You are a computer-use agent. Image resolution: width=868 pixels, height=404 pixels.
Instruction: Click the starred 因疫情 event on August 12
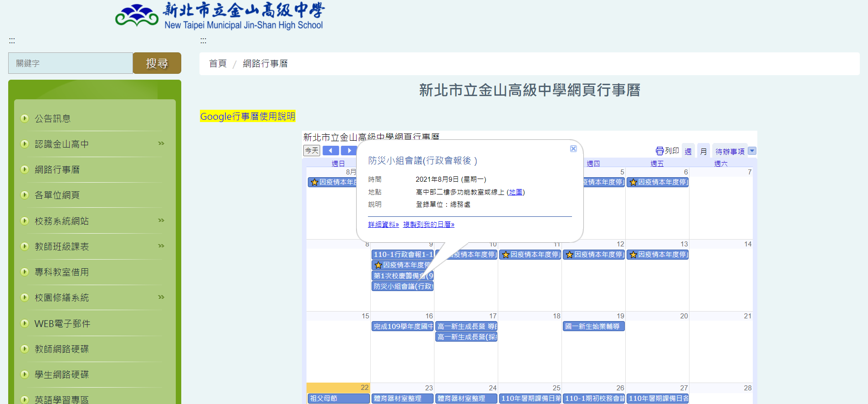click(594, 255)
